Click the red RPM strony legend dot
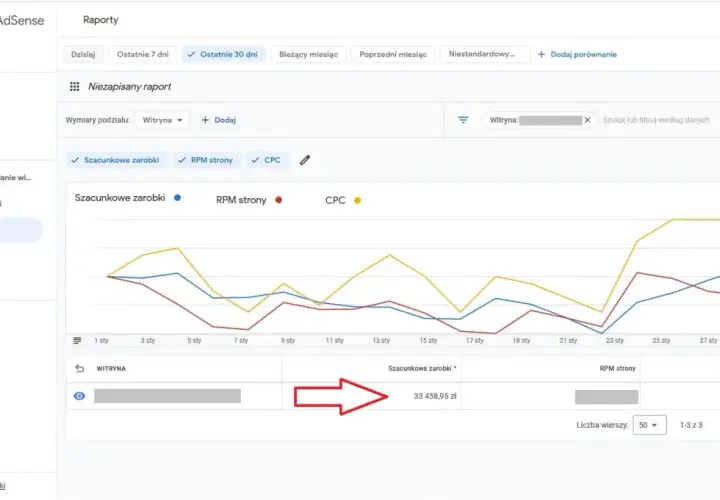The width and height of the screenshot is (720, 500). tap(278, 200)
